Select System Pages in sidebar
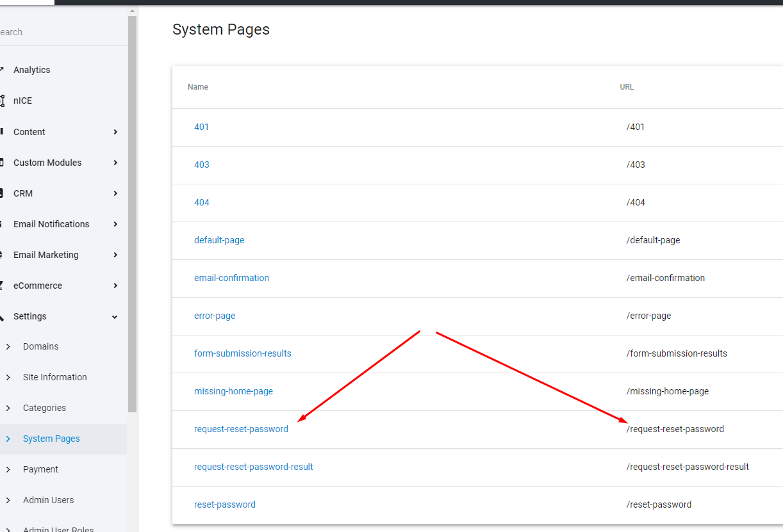This screenshot has width=783, height=532. [x=51, y=439]
